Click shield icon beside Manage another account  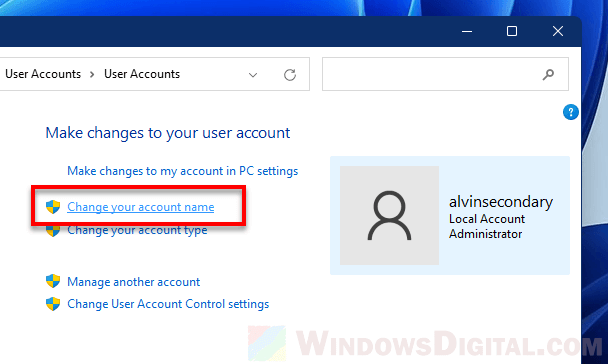[53, 281]
